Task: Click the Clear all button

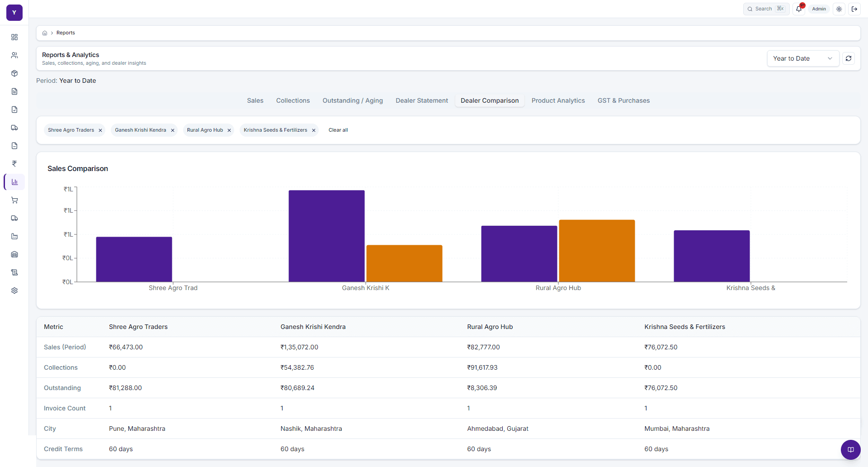Action: (x=338, y=130)
